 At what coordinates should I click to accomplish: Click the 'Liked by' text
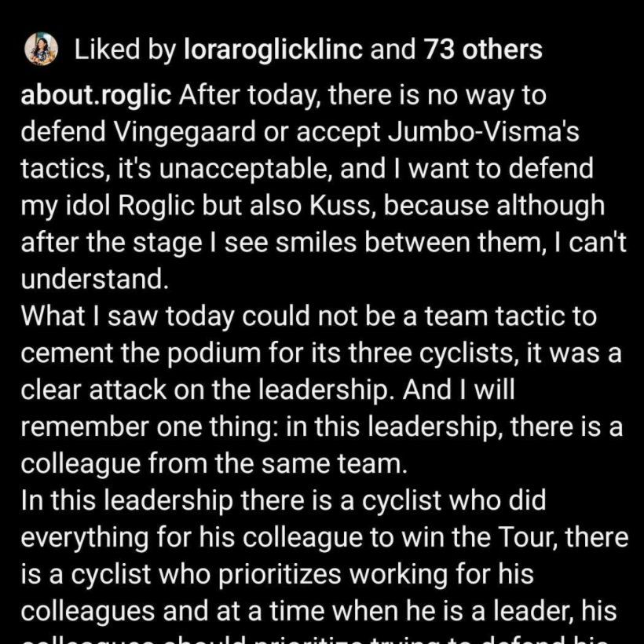124,50
